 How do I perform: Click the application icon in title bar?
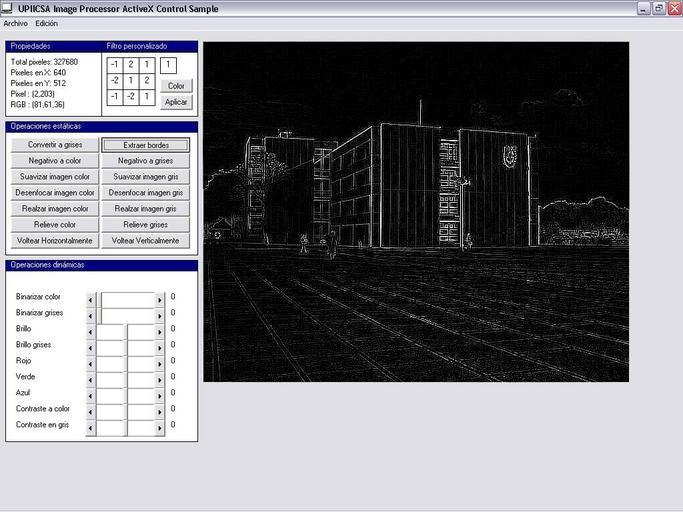[x=7, y=8]
